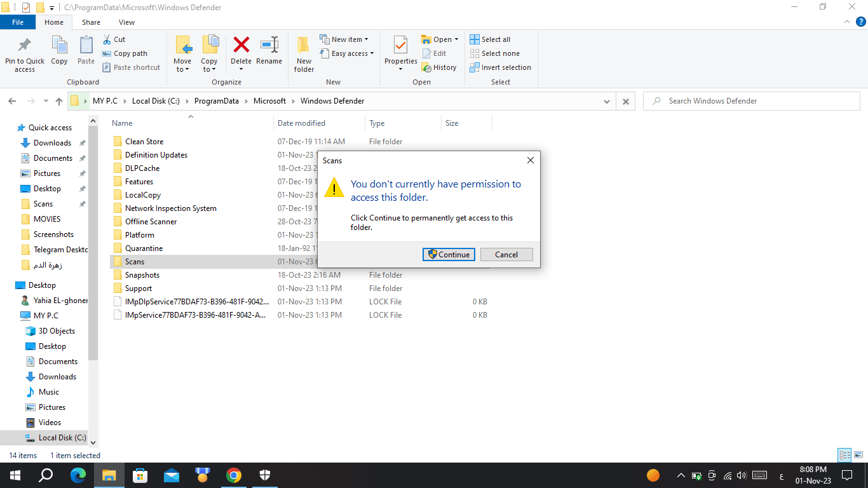Click Invert selection in ribbon
868x488 pixels.
click(x=500, y=67)
